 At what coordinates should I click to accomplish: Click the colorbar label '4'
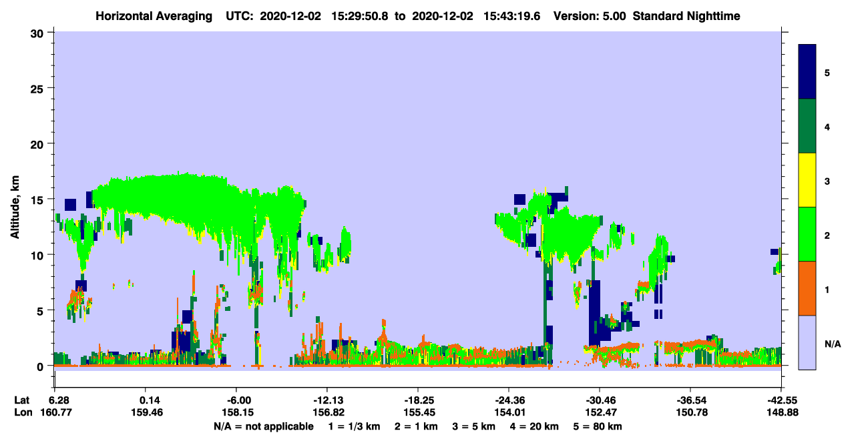(x=827, y=127)
